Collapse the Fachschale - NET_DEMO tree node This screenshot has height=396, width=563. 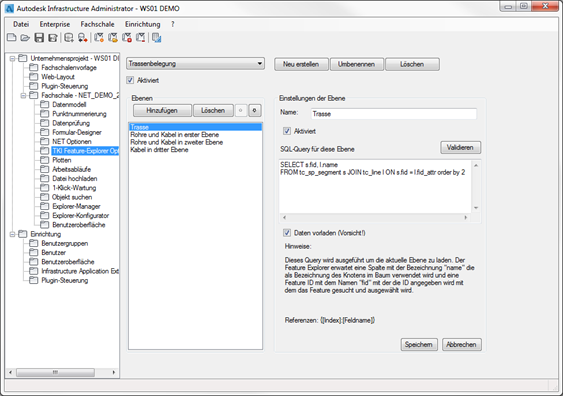point(23,95)
